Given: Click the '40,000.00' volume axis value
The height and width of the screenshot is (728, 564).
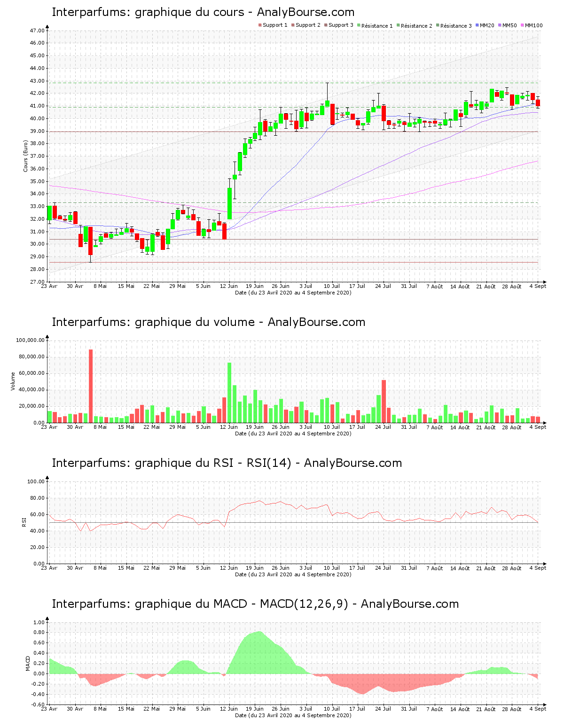Looking at the screenshot, I should click(x=31, y=390).
